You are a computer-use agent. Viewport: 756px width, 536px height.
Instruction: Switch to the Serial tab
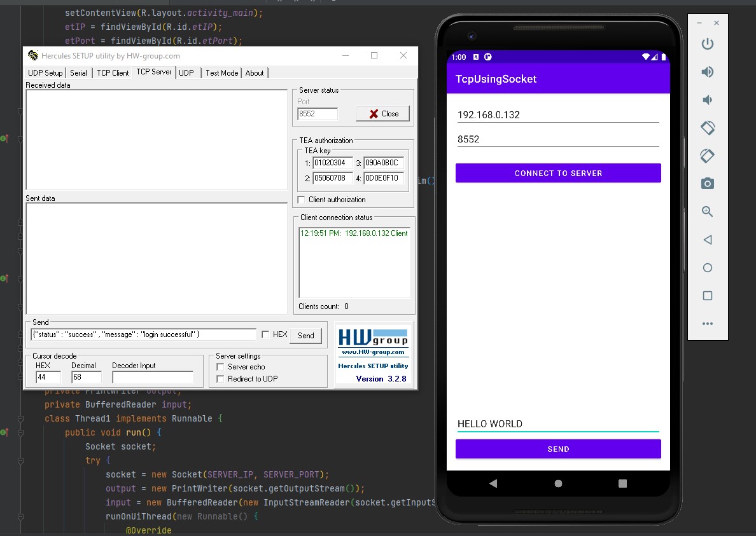click(x=78, y=72)
